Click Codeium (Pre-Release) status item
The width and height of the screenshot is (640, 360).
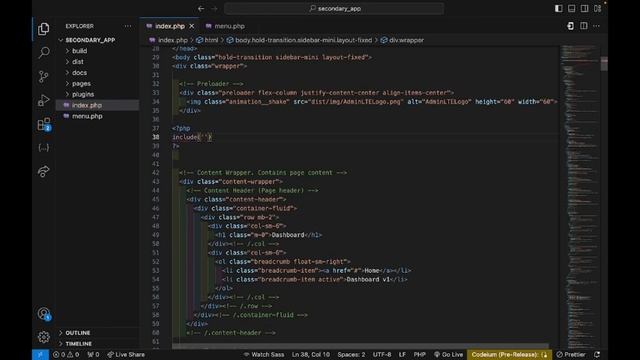(509, 355)
